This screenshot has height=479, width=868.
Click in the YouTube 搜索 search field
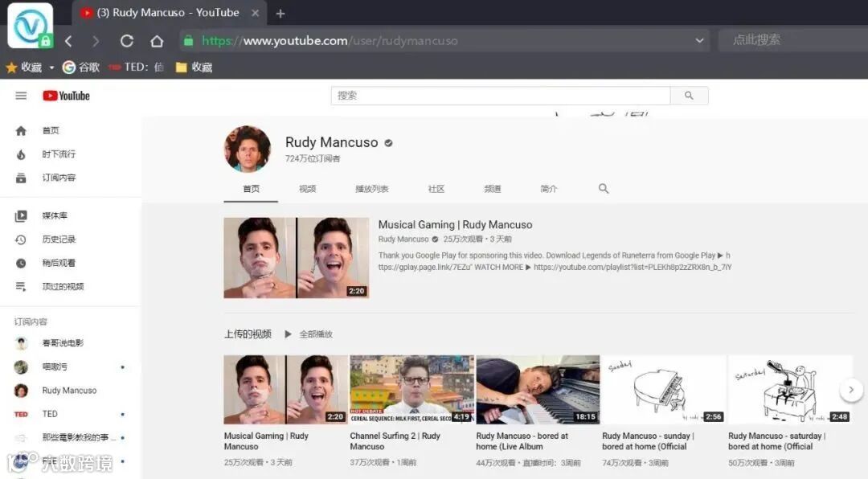[x=501, y=96]
